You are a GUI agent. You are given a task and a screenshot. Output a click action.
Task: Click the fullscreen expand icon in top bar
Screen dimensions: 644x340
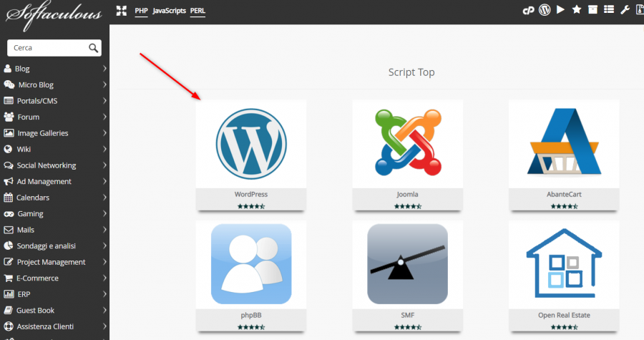point(121,11)
